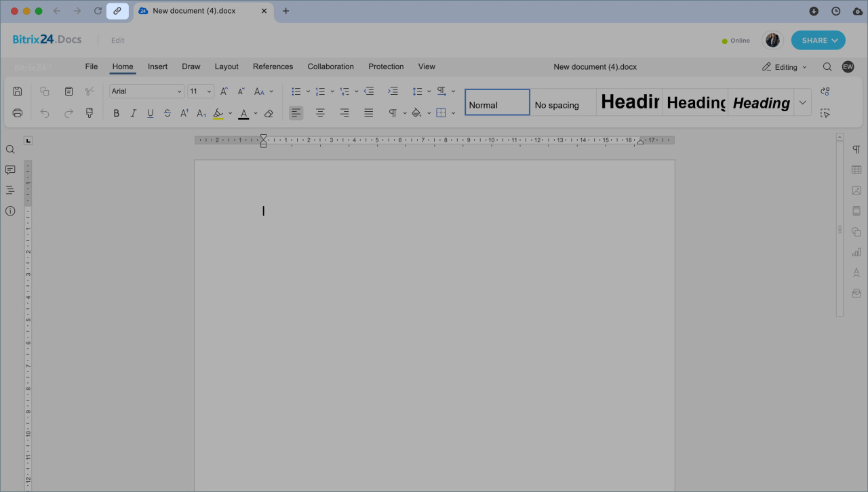Open the Comments panel in left sidebar
Image resolution: width=868 pixels, height=492 pixels.
pyautogui.click(x=10, y=169)
